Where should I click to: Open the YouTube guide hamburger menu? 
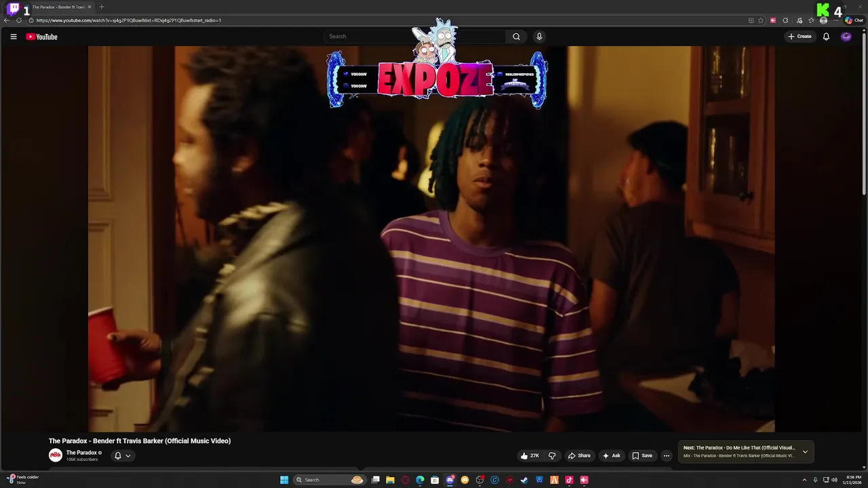pos(13,37)
